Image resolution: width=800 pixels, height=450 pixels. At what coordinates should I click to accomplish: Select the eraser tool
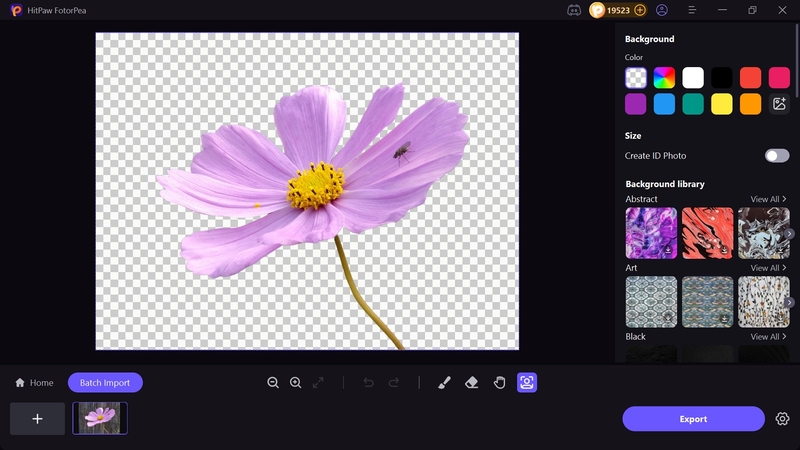[x=472, y=383]
